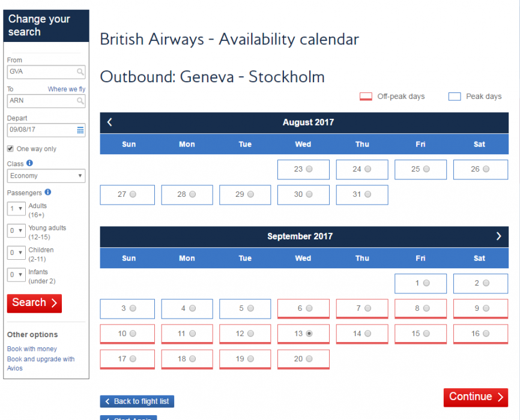The image size is (520, 420).
Task: Click the From airport input field
Action: tap(42, 72)
